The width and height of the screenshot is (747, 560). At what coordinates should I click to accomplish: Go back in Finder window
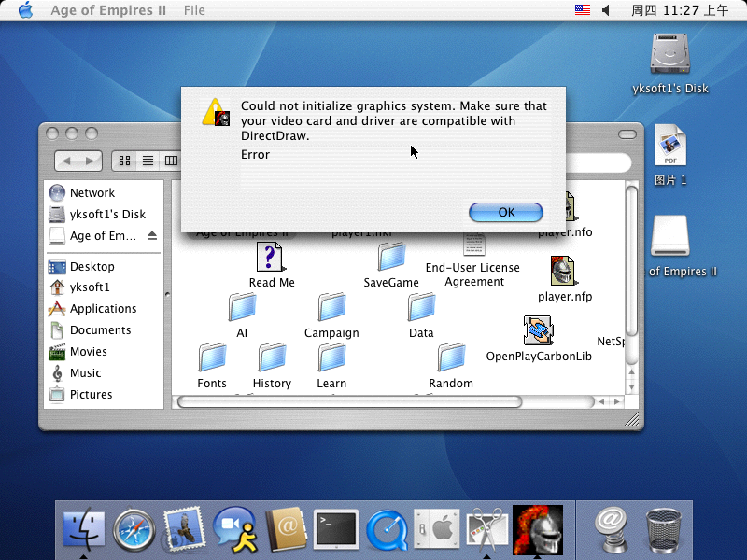tap(67, 161)
